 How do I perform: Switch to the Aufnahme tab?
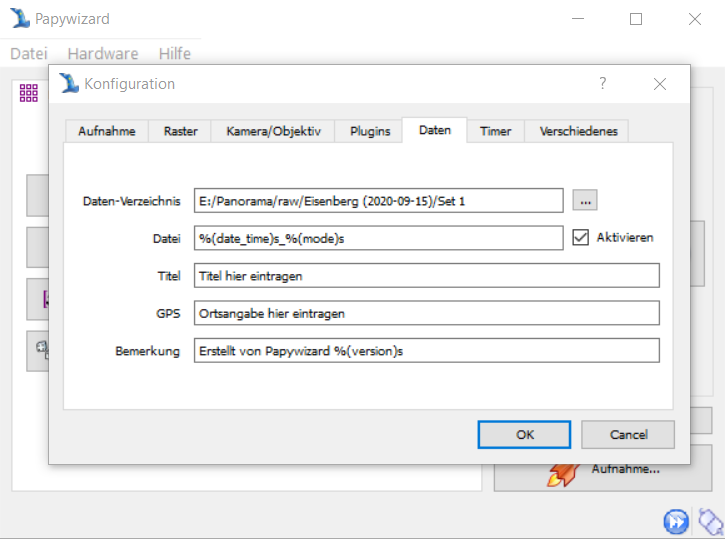(107, 131)
